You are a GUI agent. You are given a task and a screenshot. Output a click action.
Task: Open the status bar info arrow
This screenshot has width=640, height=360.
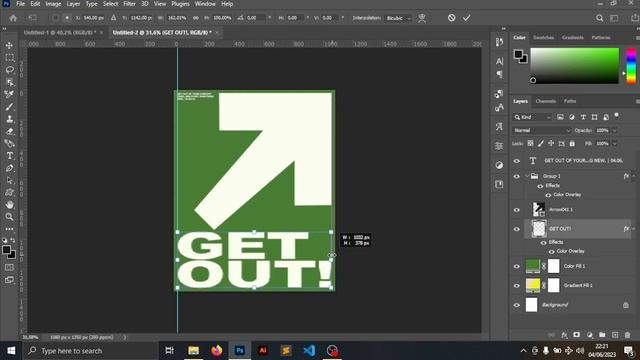[125, 337]
